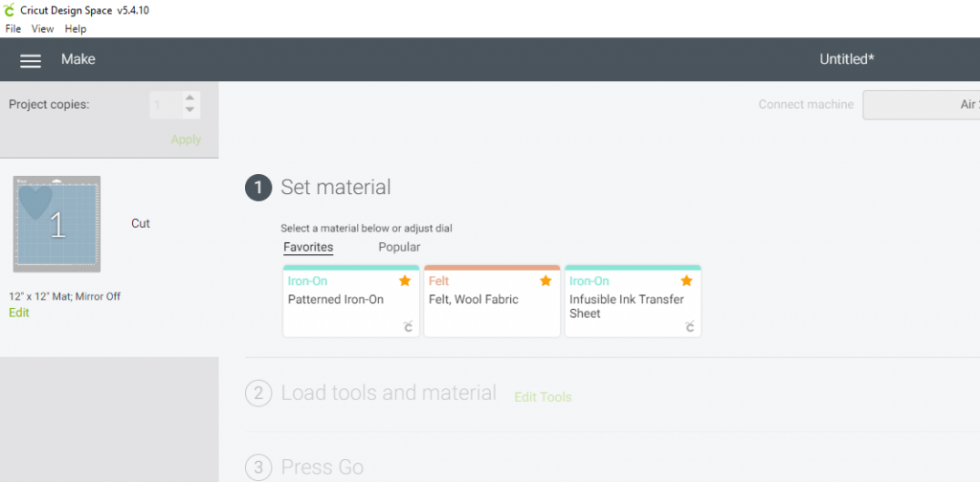The width and height of the screenshot is (980, 482).
Task: Click step 1 circle icon beside Set material
Action: [258, 188]
